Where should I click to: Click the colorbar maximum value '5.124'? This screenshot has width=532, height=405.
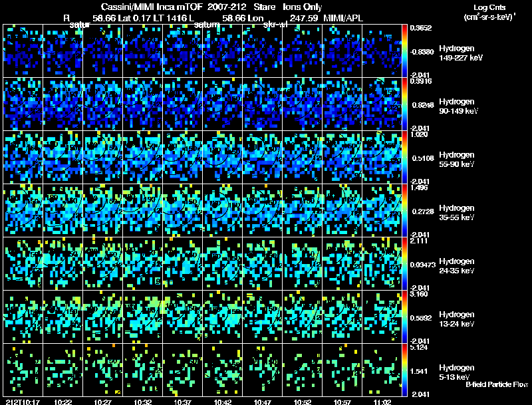click(418, 347)
